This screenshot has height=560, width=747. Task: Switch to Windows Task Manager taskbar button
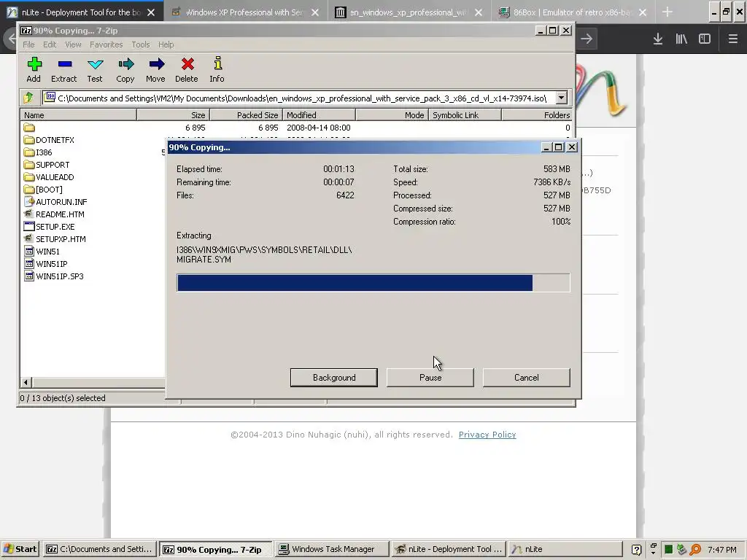pyautogui.click(x=333, y=549)
